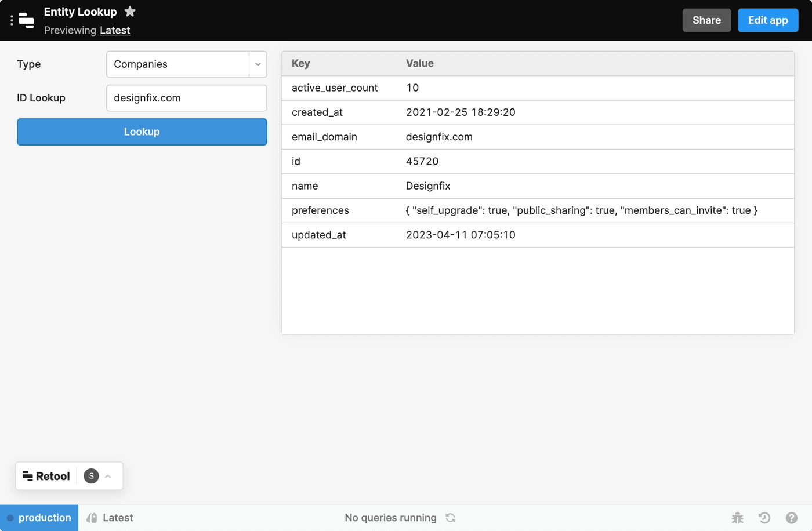This screenshot has width=812, height=531.
Task: Click the Share button
Action: pos(706,20)
